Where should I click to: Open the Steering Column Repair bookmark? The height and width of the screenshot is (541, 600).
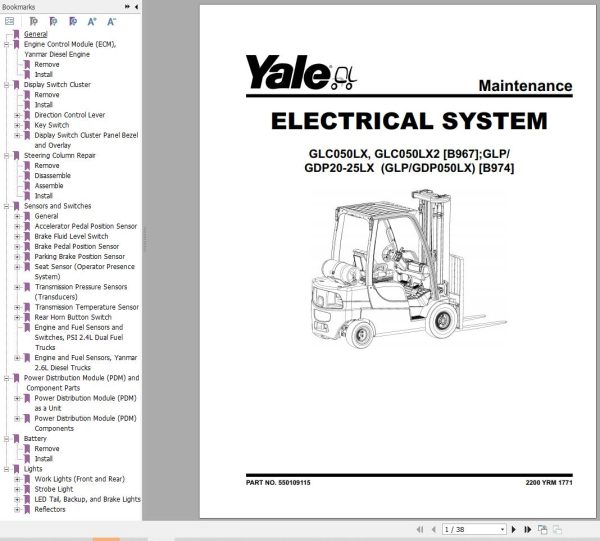[60, 155]
